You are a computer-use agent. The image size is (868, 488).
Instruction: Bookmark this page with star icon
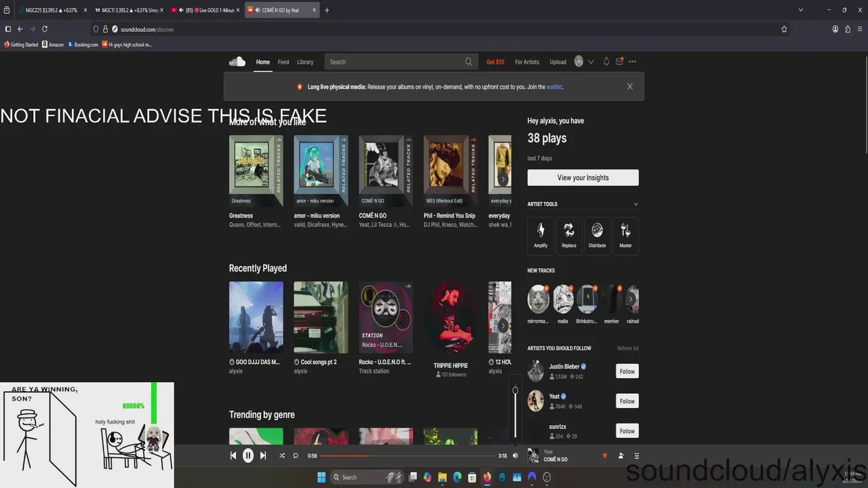click(784, 29)
